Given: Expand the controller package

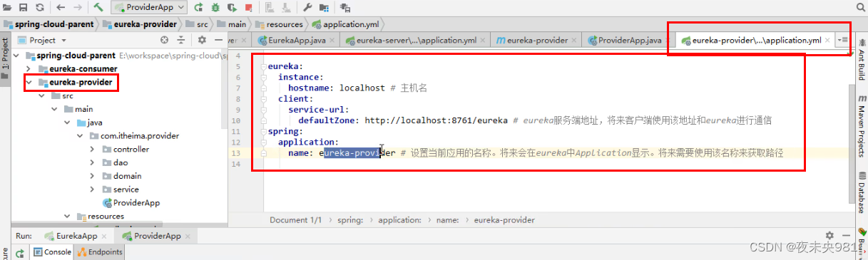Looking at the screenshot, I should pos(93,150).
